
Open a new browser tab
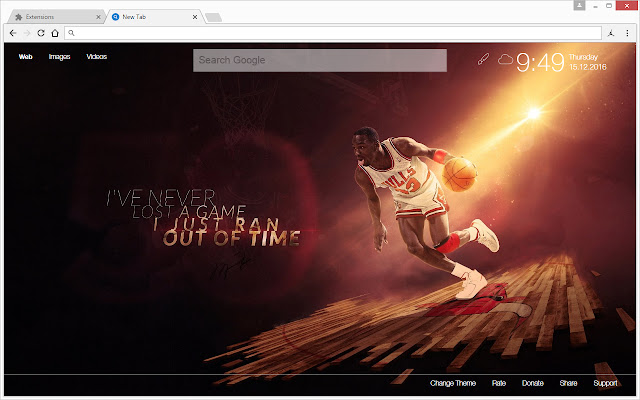(213, 17)
